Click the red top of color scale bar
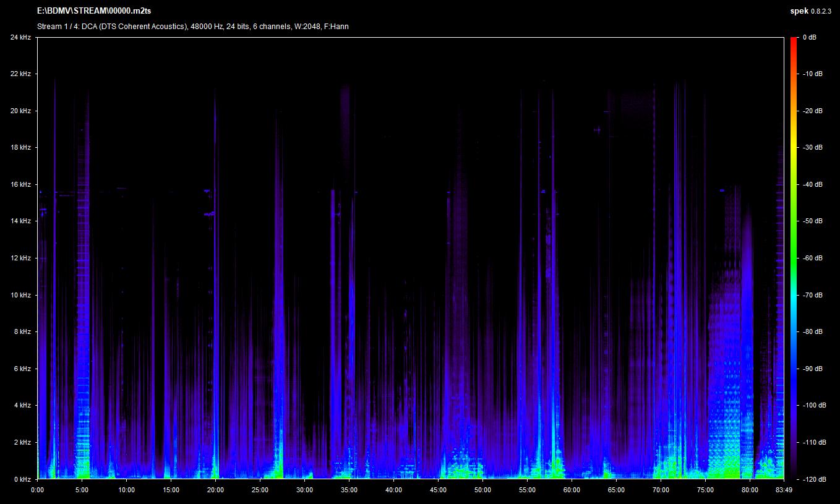The width and height of the screenshot is (840, 504). pos(794,41)
